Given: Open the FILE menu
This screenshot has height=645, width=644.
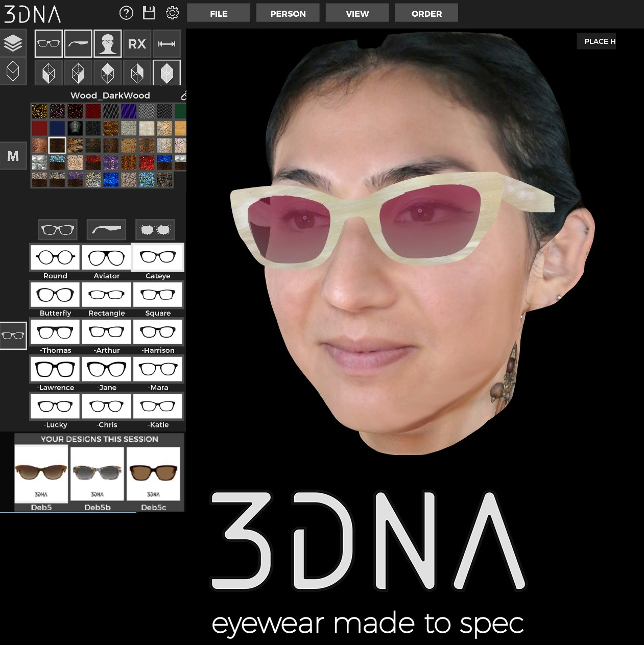Looking at the screenshot, I should click(218, 13).
